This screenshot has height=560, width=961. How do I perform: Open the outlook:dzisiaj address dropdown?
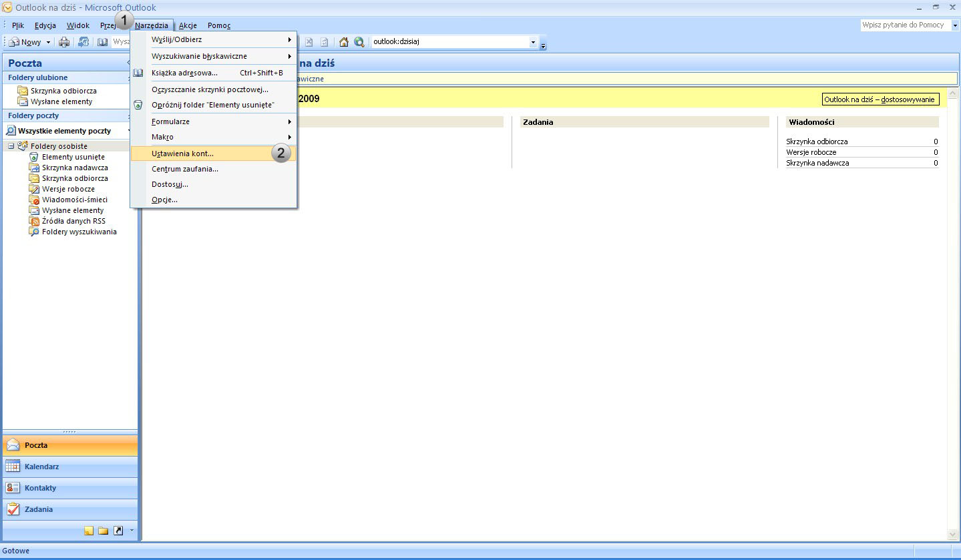[x=533, y=42]
